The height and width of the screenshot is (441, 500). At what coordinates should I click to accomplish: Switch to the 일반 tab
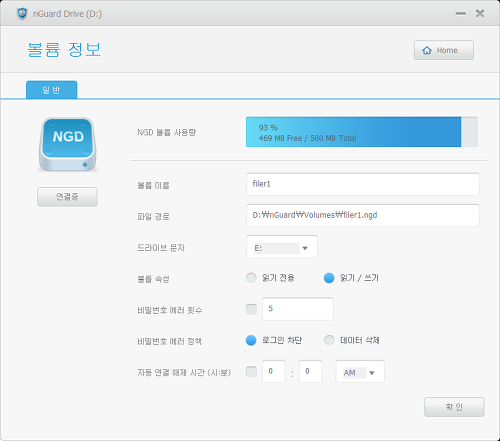click(52, 90)
